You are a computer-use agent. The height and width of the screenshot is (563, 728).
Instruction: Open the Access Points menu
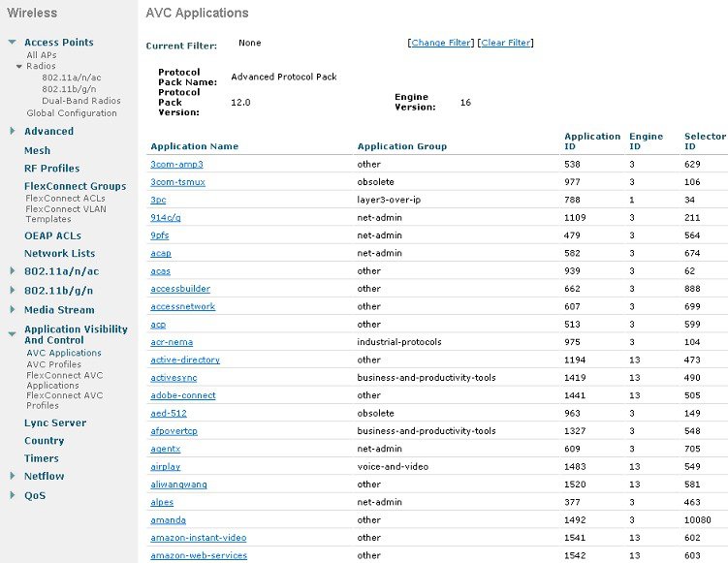coord(59,43)
